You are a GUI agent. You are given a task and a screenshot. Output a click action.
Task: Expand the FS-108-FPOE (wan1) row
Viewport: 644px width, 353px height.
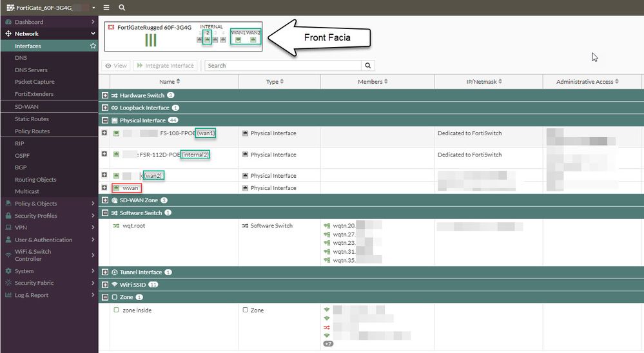[104, 133]
